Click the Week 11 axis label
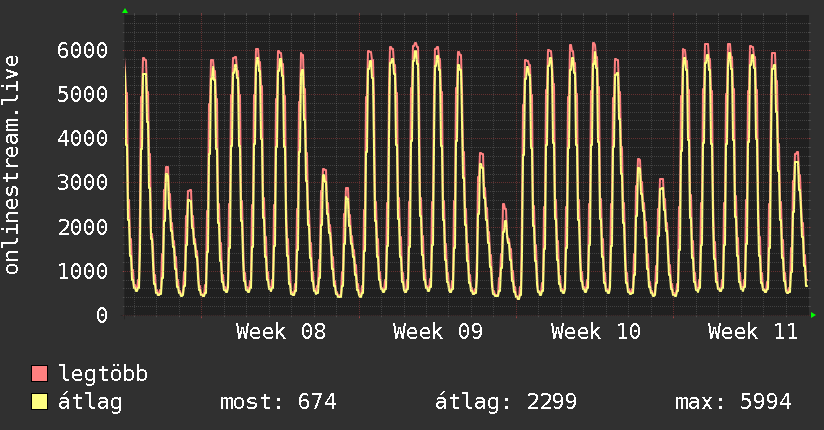 [x=753, y=332]
